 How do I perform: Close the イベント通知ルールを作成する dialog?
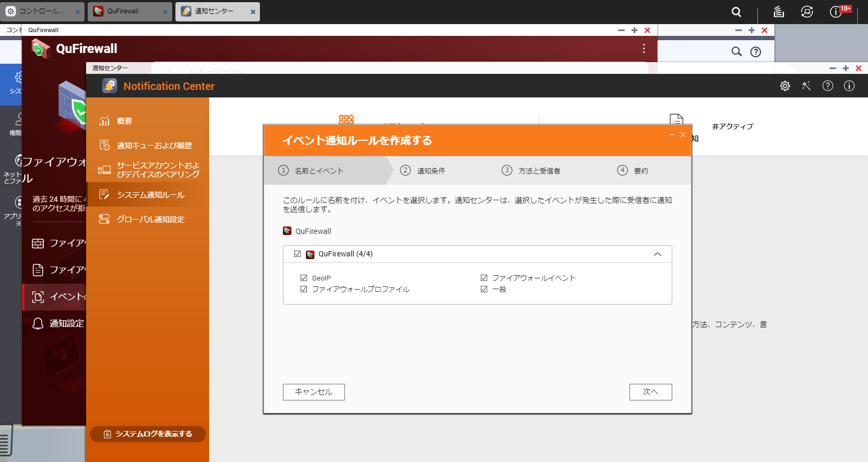[683, 135]
